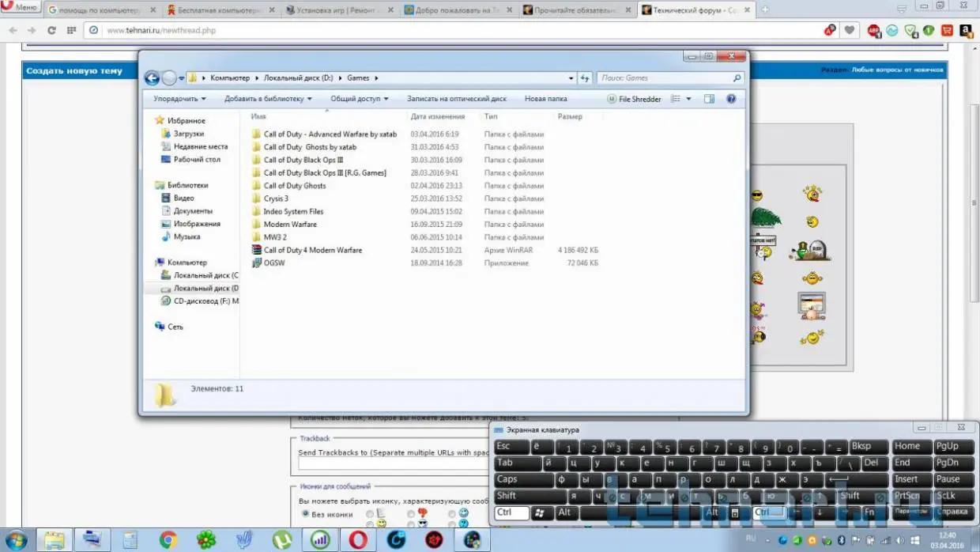Image resolution: width=980 pixels, height=552 pixels.
Task: Expand the Компьютер breadcrumb arrow
Action: coord(256,78)
